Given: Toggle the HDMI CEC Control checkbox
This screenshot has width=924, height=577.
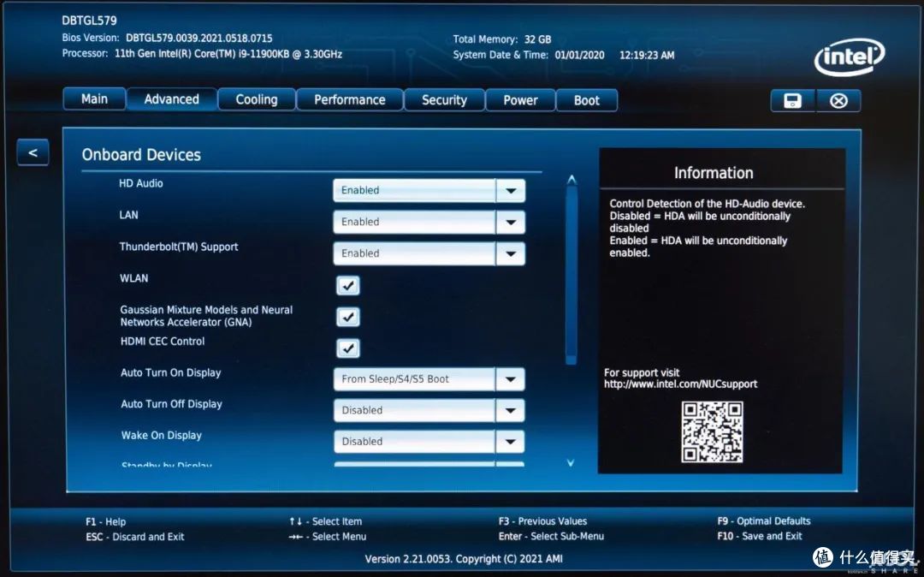Looking at the screenshot, I should 348,348.
